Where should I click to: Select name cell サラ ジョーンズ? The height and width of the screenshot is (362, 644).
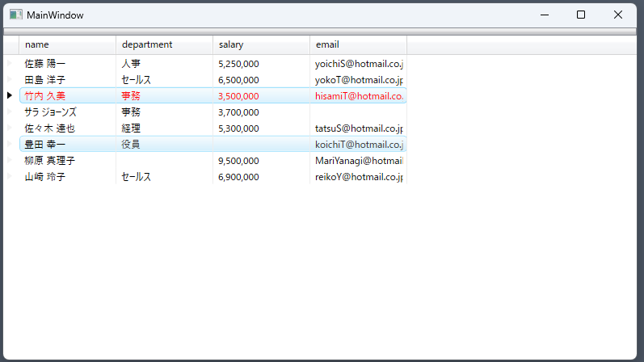(67, 112)
